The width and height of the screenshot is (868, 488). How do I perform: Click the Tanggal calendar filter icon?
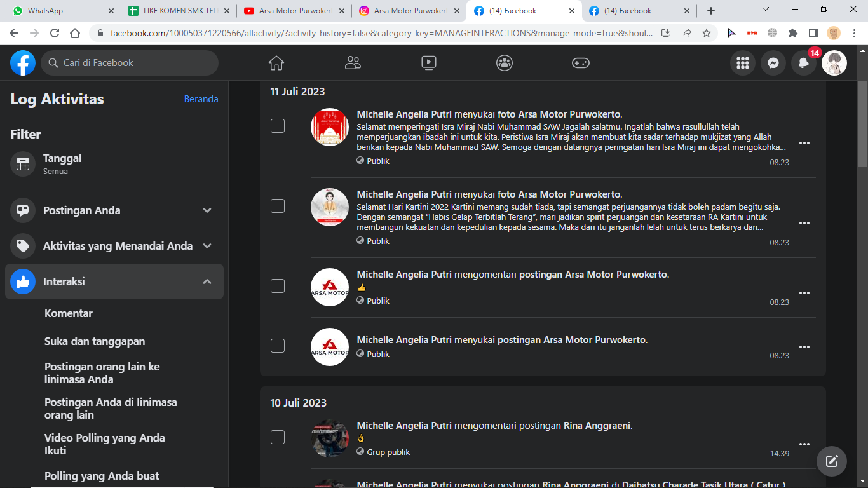tap(23, 164)
